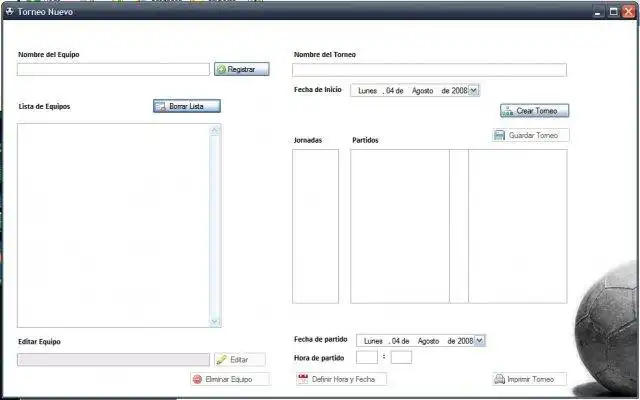Screen dimensions: 640x400
Task: Focus the Nombre del Torneo text field
Action: (x=429, y=70)
